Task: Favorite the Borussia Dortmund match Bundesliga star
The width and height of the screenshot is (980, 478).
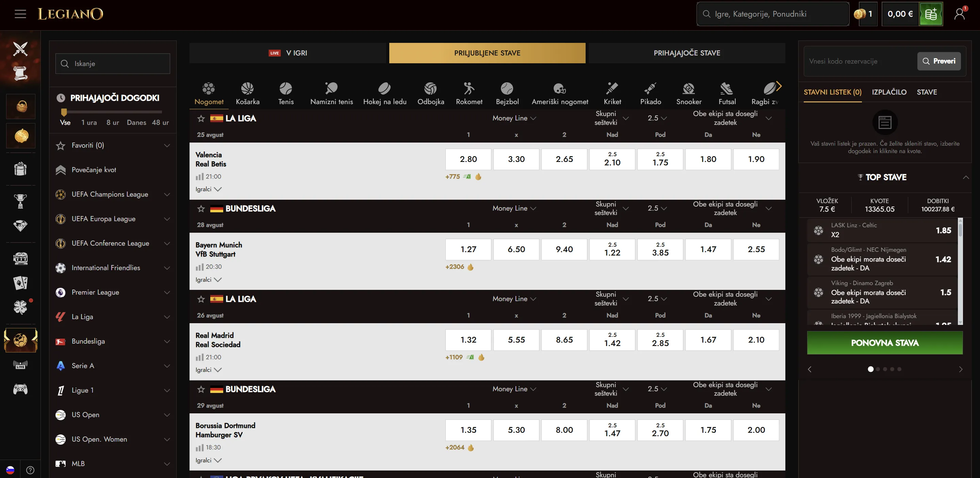Action: (x=201, y=389)
